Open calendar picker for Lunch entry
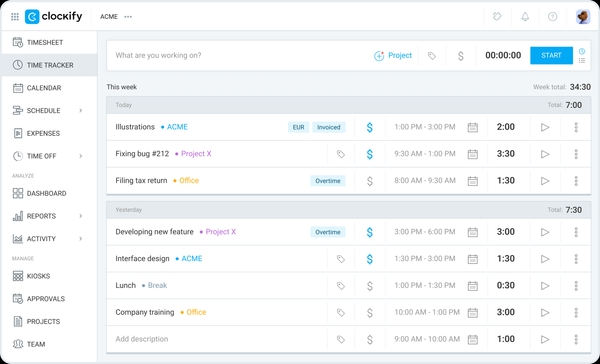This screenshot has width=600, height=364. [x=473, y=286]
